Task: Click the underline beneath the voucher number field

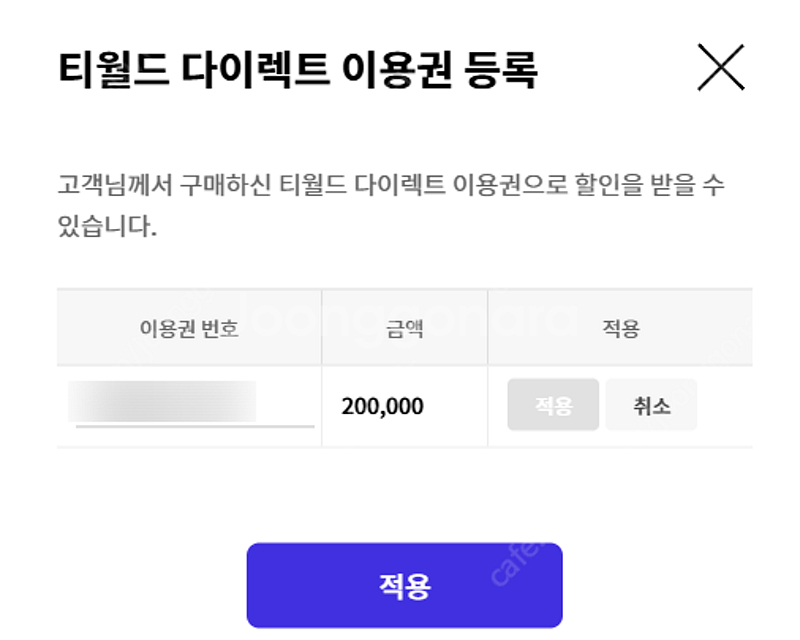Action: pyautogui.click(x=195, y=426)
